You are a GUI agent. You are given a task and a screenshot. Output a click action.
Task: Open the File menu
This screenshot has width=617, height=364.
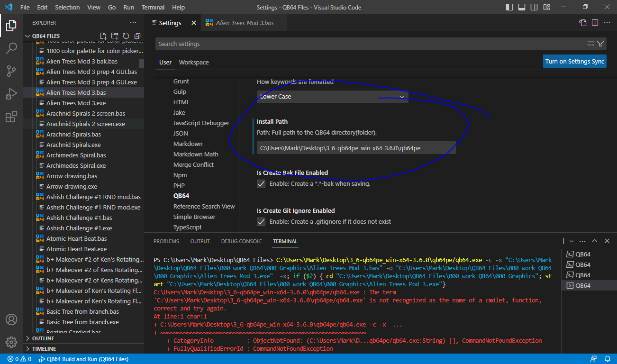click(25, 7)
